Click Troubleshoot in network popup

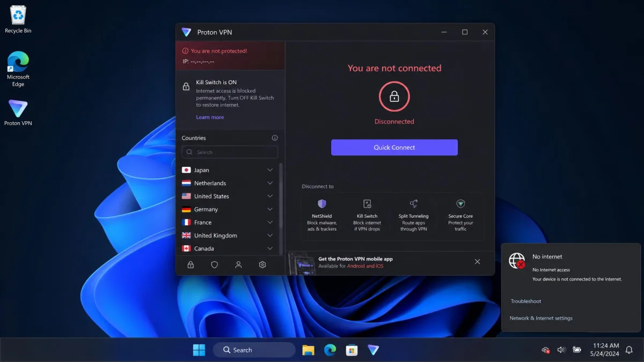pos(526,301)
